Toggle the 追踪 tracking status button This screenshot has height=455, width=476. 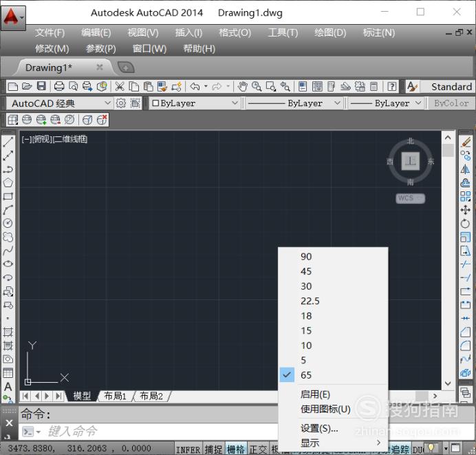tap(400, 449)
